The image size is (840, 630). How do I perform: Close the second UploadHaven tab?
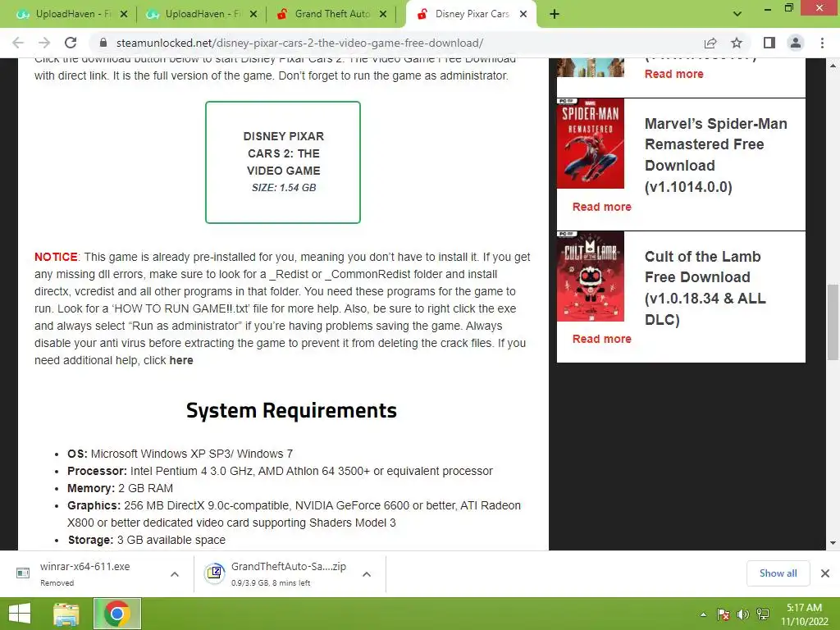(x=253, y=14)
